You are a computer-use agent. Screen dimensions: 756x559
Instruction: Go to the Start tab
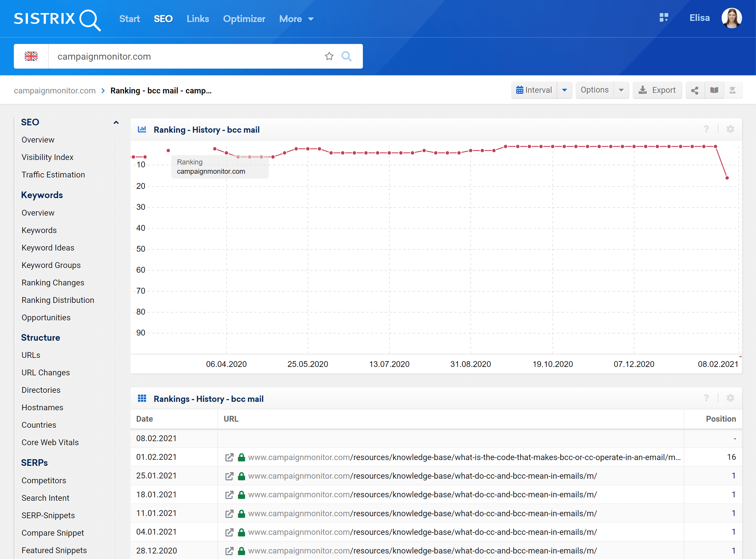click(x=129, y=19)
